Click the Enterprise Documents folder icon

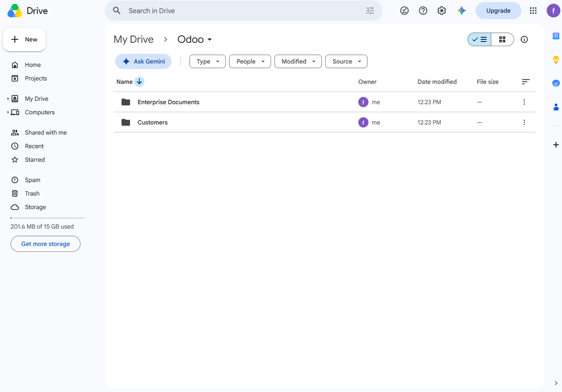tap(126, 102)
